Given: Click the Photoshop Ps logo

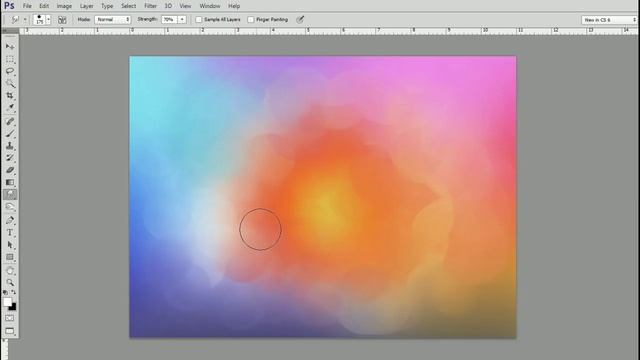Looking at the screenshot, I should (9, 6).
